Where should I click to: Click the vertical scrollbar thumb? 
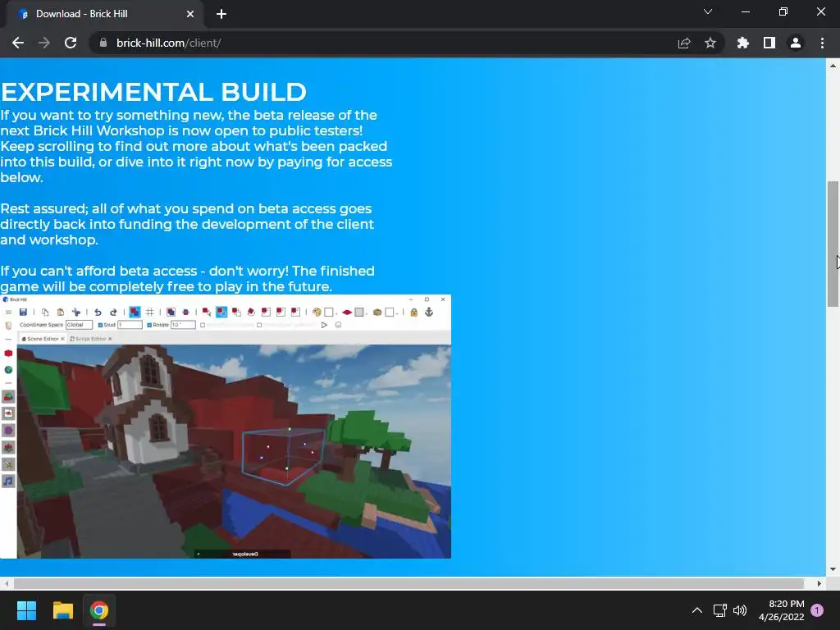coord(833,244)
